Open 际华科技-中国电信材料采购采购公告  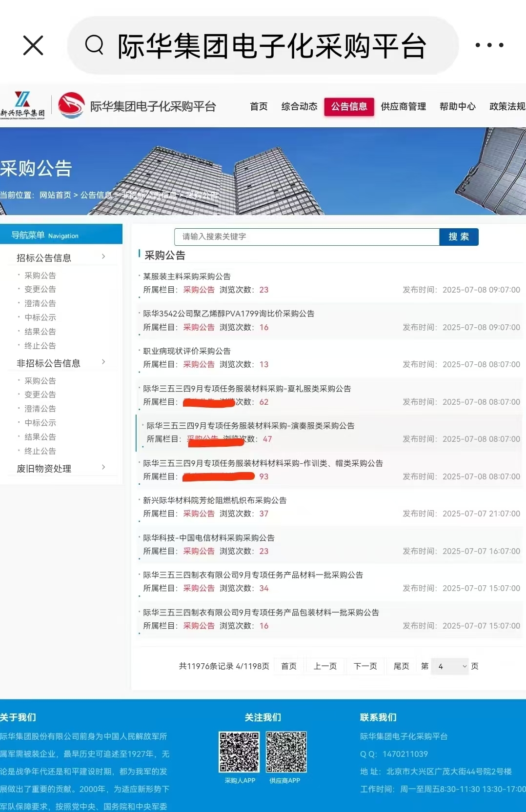(x=209, y=538)
